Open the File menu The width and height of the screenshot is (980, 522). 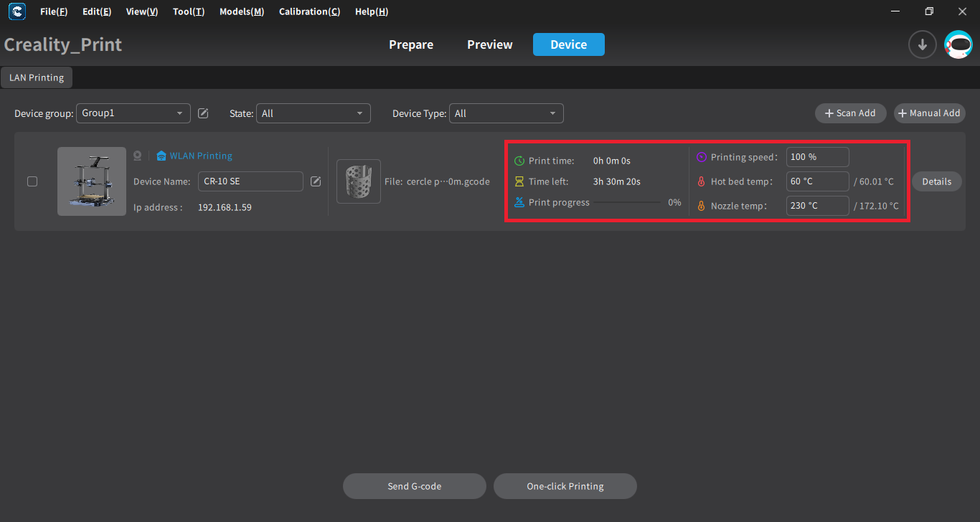tap(54, 11)
